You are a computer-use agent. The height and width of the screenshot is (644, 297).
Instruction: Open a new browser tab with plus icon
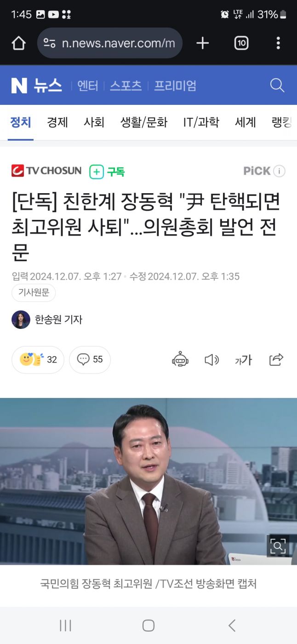coord(202,43)
